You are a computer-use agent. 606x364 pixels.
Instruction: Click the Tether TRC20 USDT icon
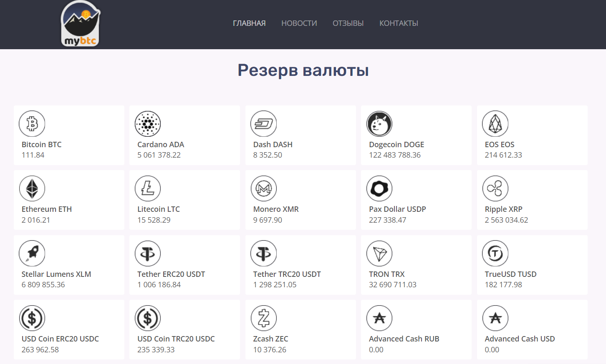point(264,254)
